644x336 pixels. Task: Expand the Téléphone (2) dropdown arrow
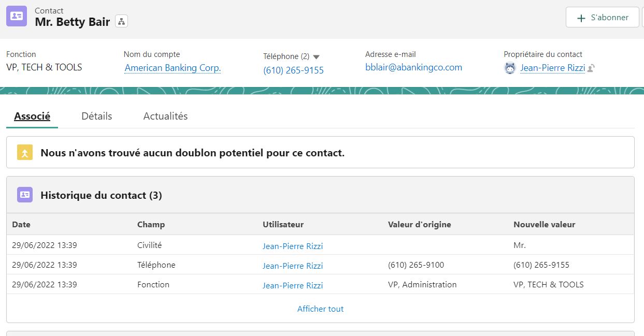click(x=317, y=57)
